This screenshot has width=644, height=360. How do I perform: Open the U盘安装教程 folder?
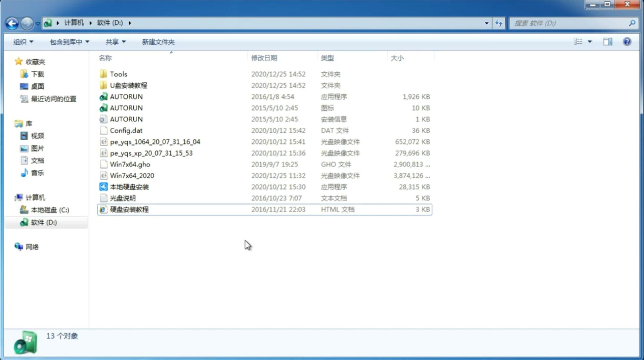coord(128,85)
